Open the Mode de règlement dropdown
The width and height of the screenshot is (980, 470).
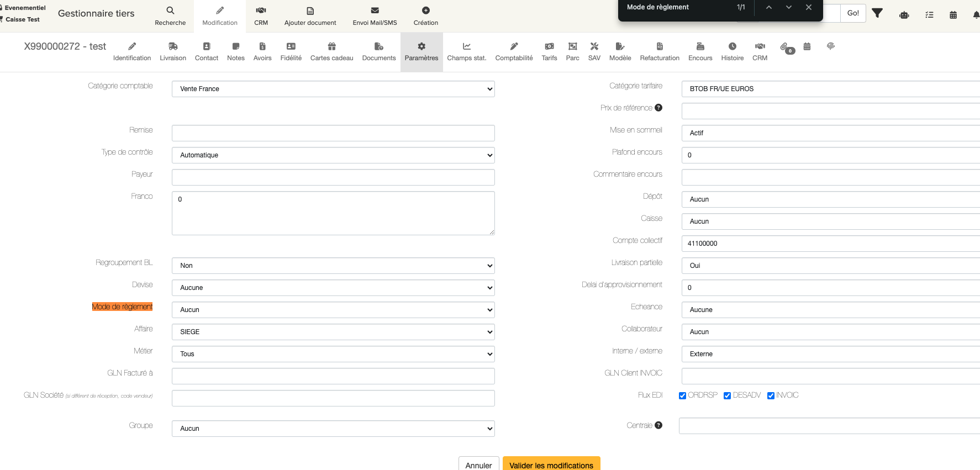tap(333, 310)
